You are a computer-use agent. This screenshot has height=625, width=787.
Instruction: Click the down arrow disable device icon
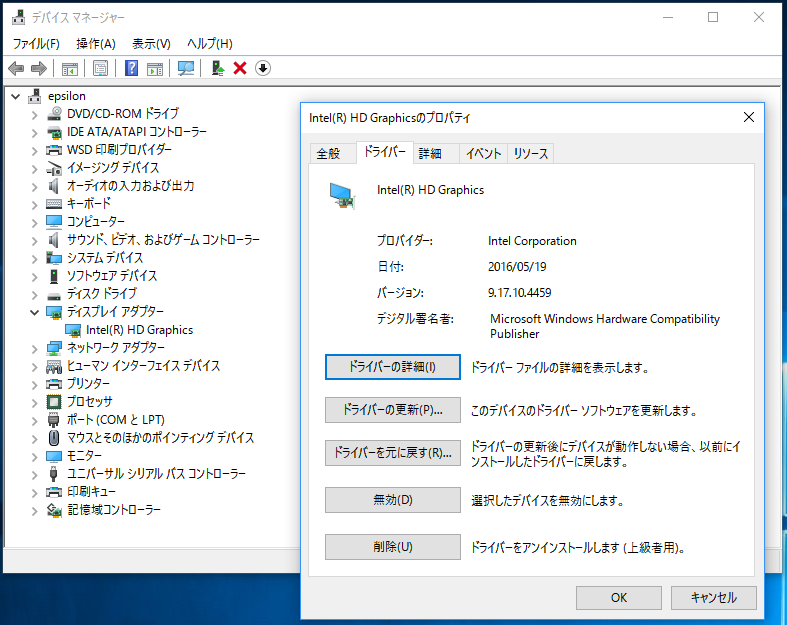(x=263, y=68)
